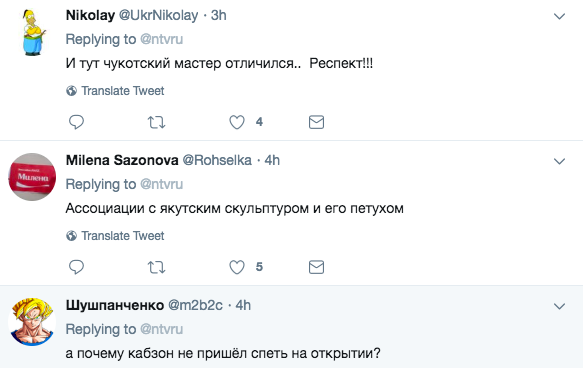Open @ntvru link in Milena's reply
Screen dimensions: 583x368
[x=162, y=184]
